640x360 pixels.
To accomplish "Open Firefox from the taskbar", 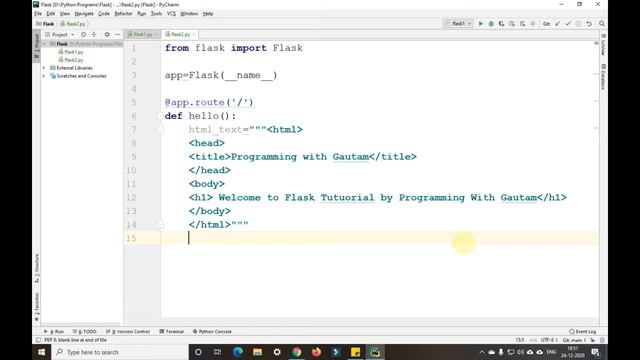I will [316, 352].
